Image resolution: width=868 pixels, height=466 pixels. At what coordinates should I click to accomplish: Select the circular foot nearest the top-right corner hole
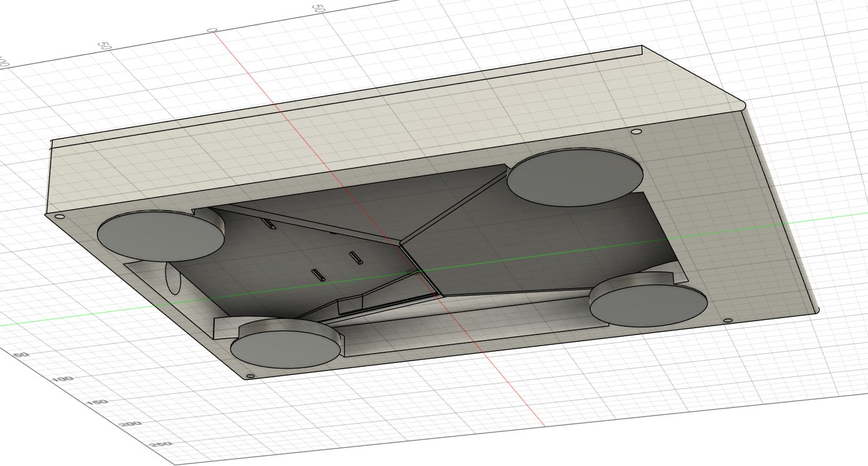pos(575,175)
